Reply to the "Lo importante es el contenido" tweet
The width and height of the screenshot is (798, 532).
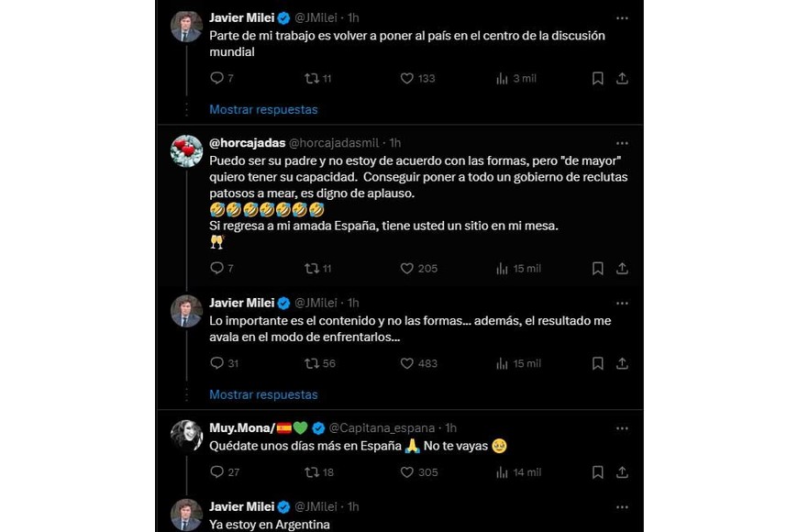(218, 363)
